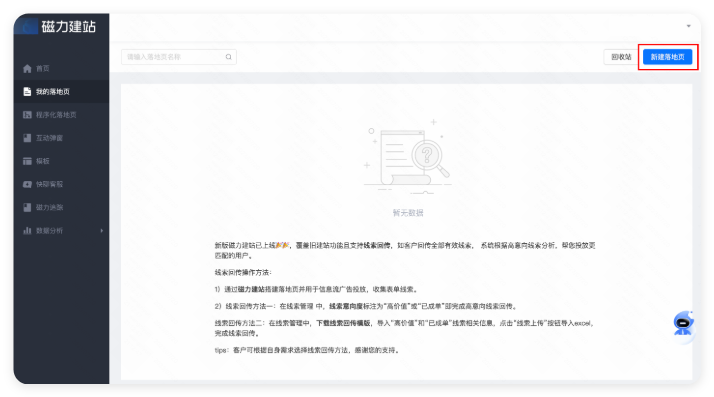Viewport: 714px width, 397px height.
Task: Expand the 数据分析 submenu arrow
Action: (x=102, y=231)
